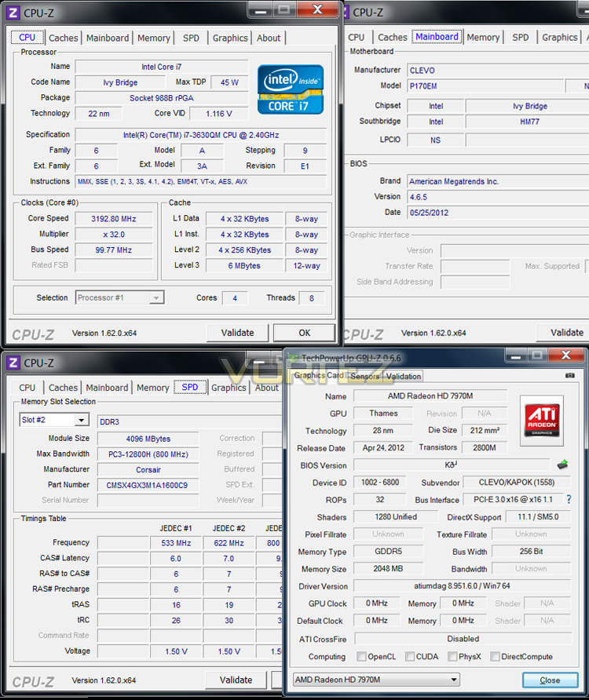Open CPU tab in bottom-left CPU-Z window
The height and width of the screenshot is (700, 589).
[27, 388]
